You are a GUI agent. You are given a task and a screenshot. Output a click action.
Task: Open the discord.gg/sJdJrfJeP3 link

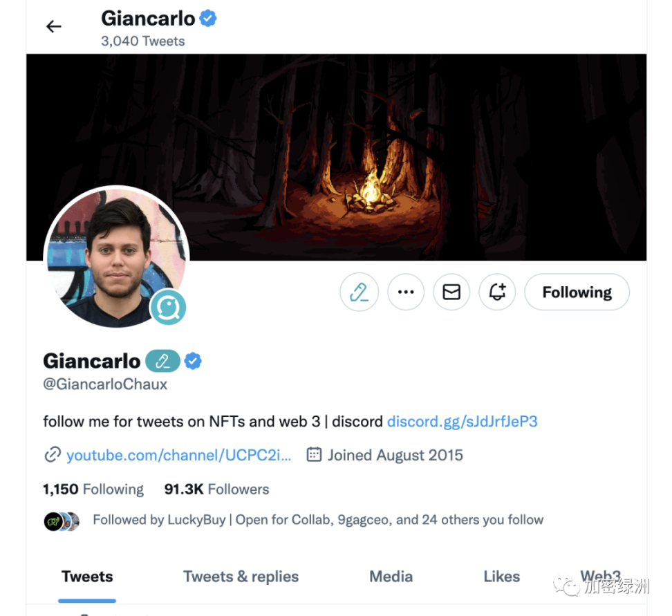coord(462,422)
